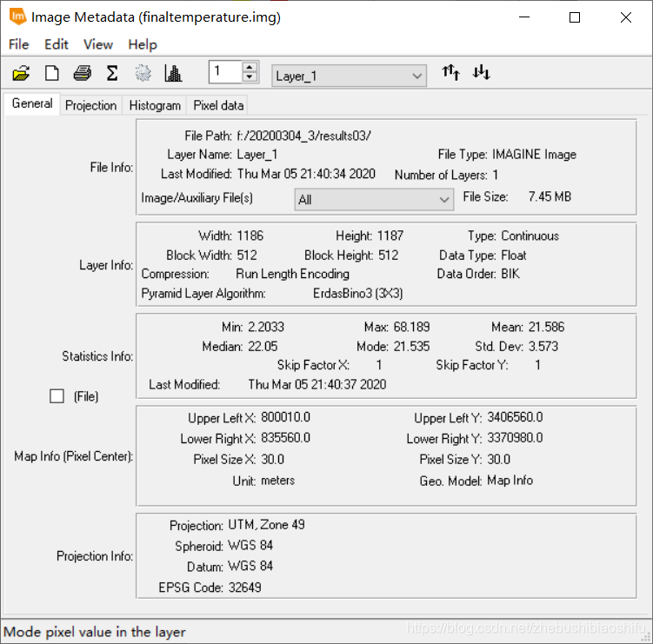The image size is (653, 644).
Task: Click the File Type value IMAGINE Image
Action: point(534,155)
